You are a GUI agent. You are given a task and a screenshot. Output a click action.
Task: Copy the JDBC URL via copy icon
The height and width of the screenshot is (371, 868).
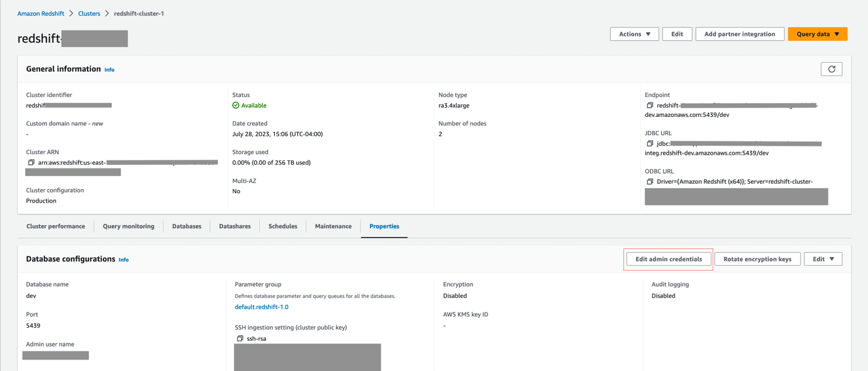point(650,143)
